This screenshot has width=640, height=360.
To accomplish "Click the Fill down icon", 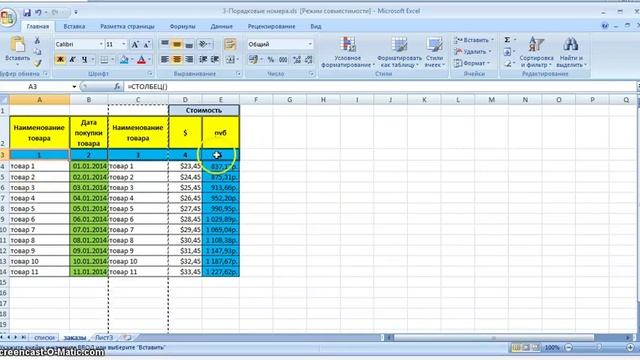I will [x=507, y=52].
